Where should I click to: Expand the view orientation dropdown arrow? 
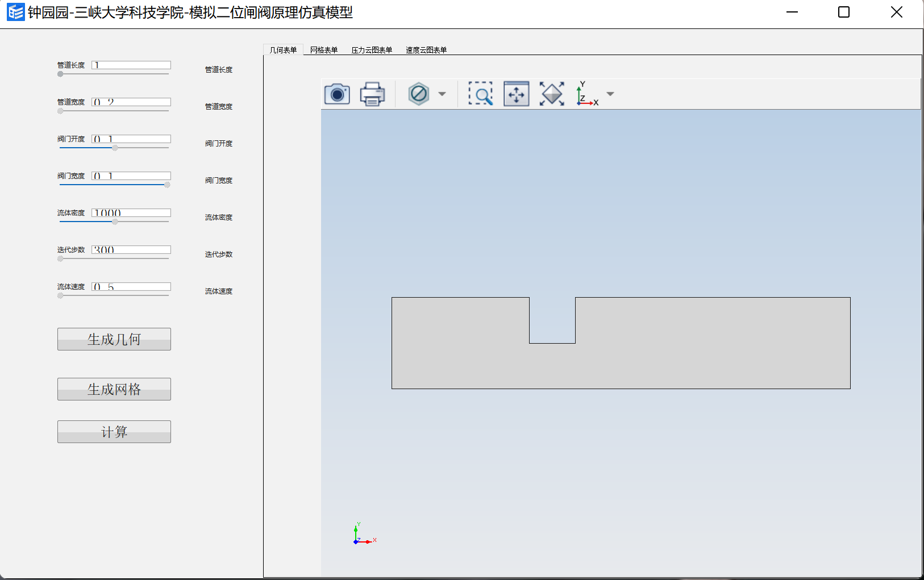[x=610, y=94]
